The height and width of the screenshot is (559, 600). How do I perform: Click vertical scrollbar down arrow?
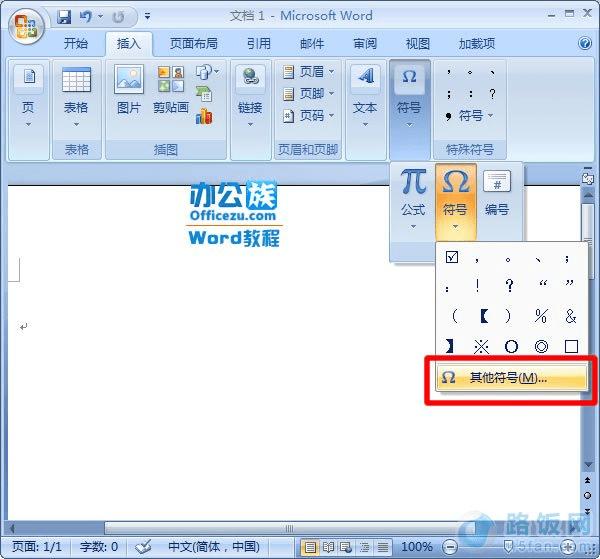588,465
